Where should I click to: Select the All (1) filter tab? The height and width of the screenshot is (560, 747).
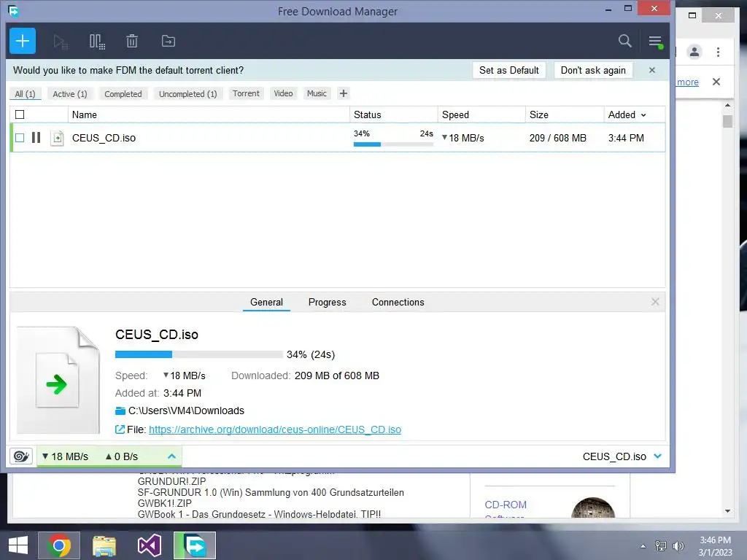coord(26,94)
